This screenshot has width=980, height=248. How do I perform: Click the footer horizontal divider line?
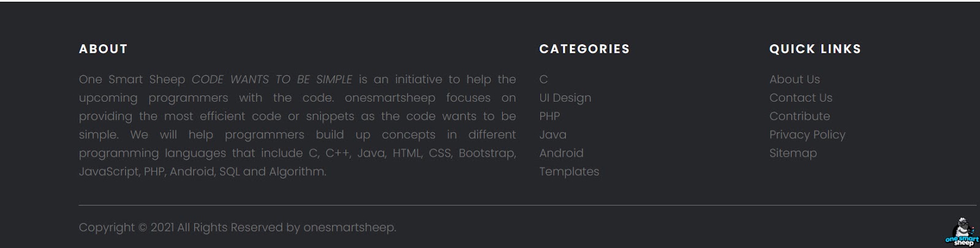click(x=528, y=205)
